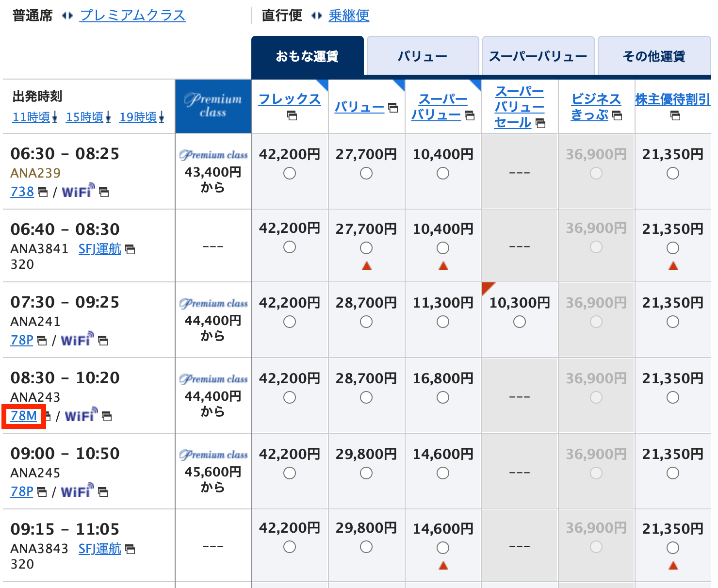Viewport: 718px width, 588px height.
Task: Open 株主優待割引 fare details link
Action: 673,99
